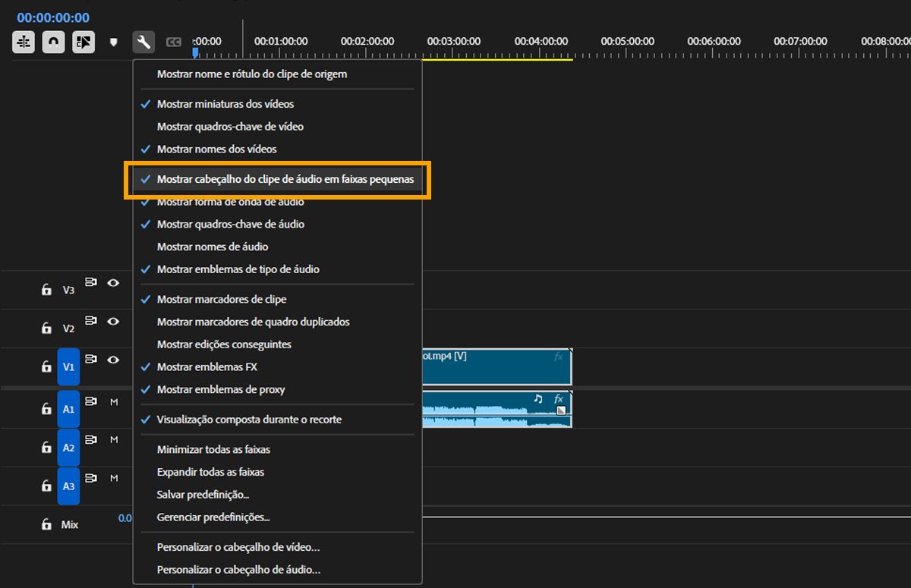Toggle track lock for A1
Viewport: 911px width, 588px height.
(46, 409)
